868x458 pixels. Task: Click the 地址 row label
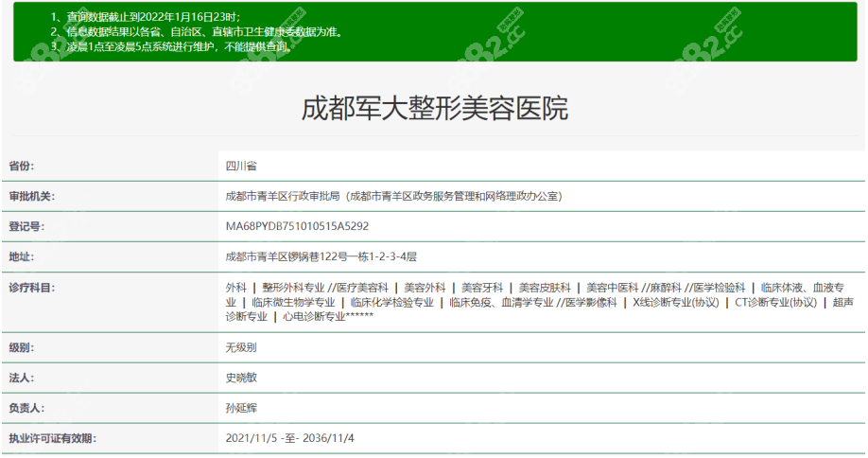pos(21,257)
